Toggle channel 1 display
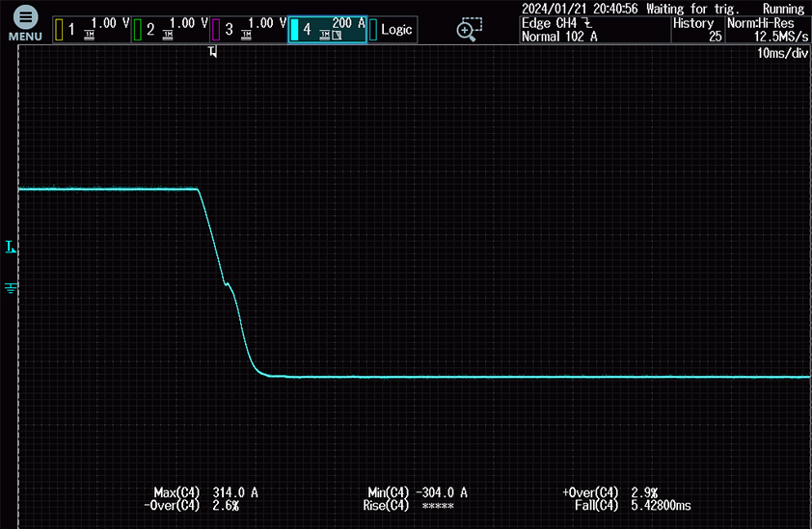Image resolution: width=812 pixels, height=529 pixels. click(x=90, y=29)
